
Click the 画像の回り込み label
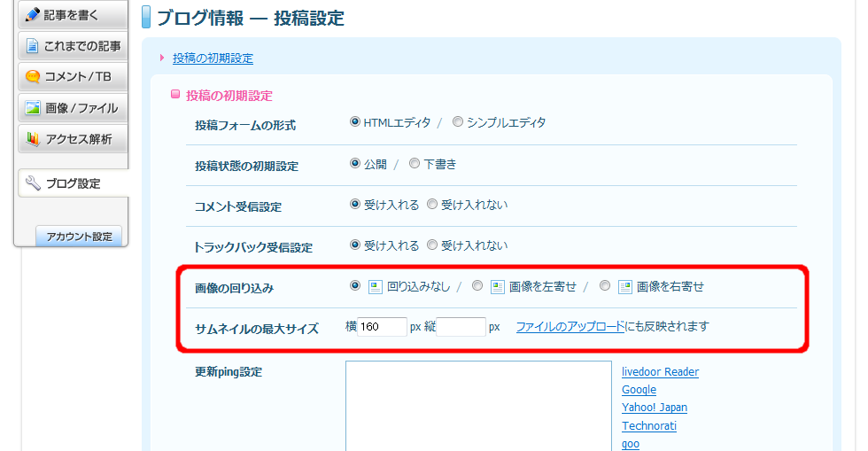click(x=234, y=289)
